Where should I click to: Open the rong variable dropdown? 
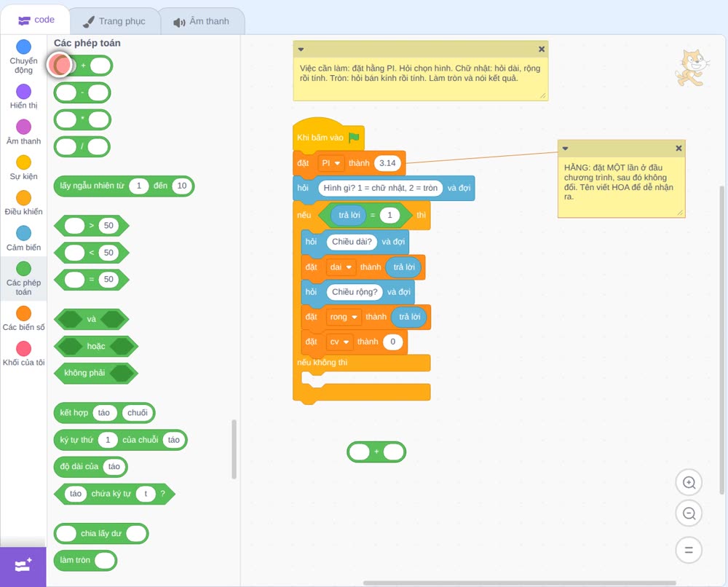[344, 318]
